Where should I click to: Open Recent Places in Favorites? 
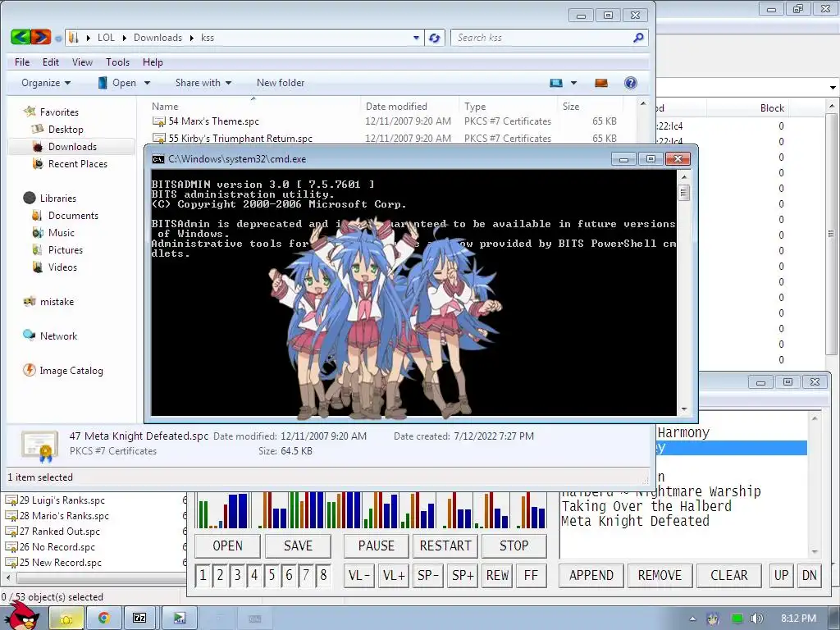78,163
